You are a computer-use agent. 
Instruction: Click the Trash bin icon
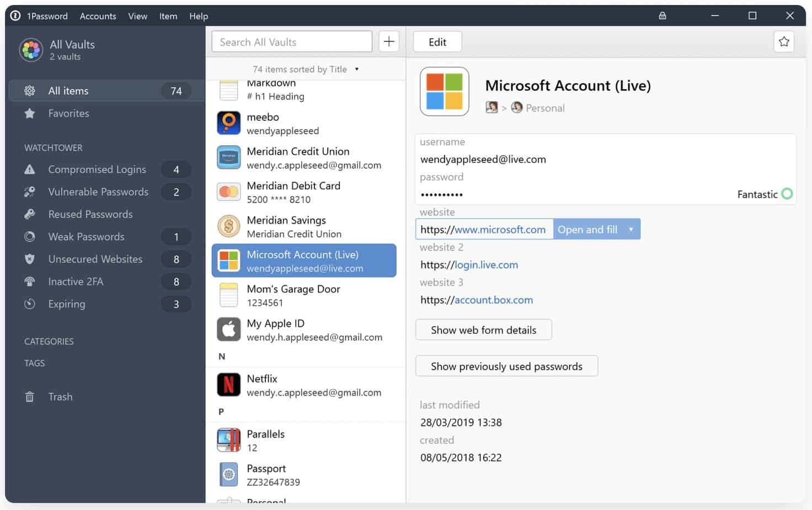30,397
